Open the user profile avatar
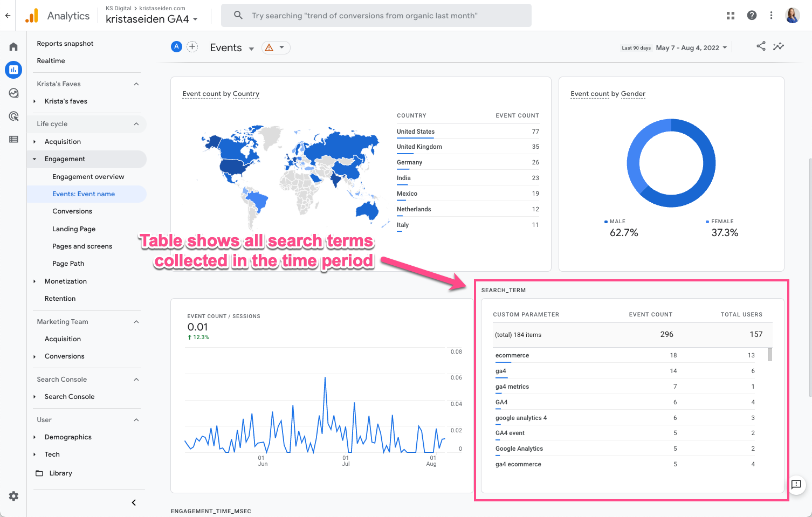812x517 pixels. [x=793, y=16]
